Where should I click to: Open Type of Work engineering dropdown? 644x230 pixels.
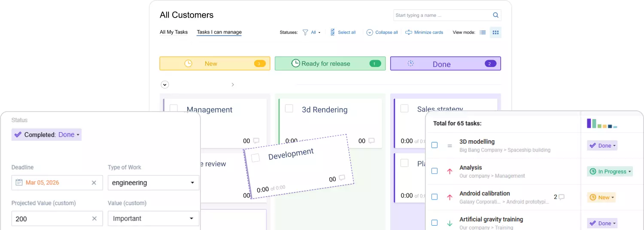[x=153, y=182]
